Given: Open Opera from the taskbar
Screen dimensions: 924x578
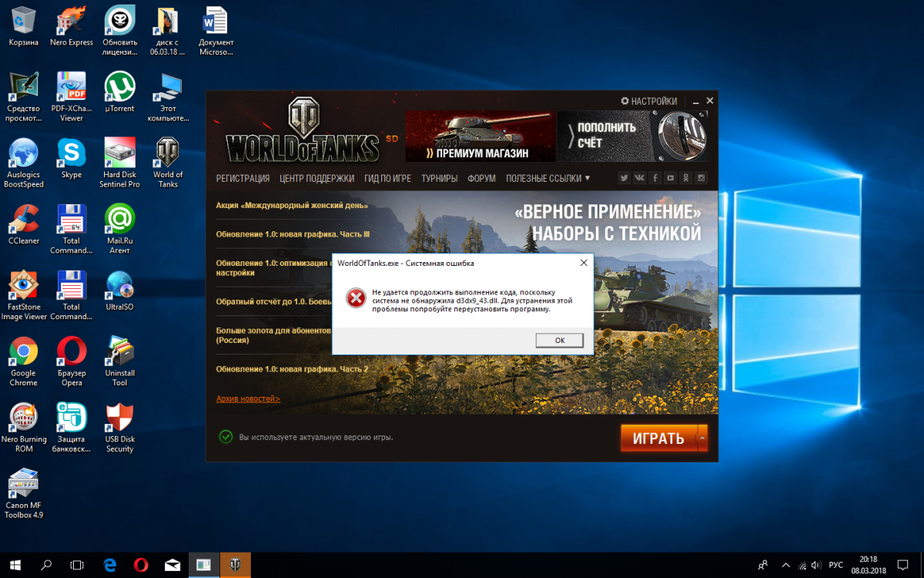Looking at the screenshot, I should [x=141, y=565].
